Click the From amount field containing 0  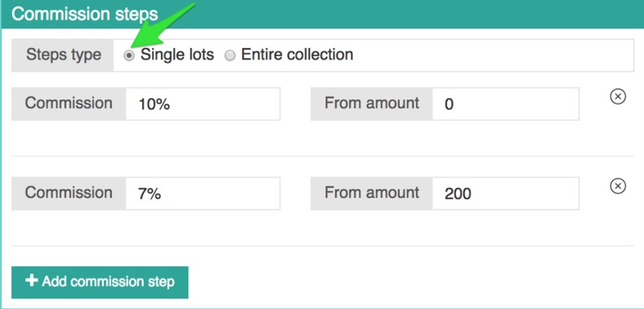505,104
